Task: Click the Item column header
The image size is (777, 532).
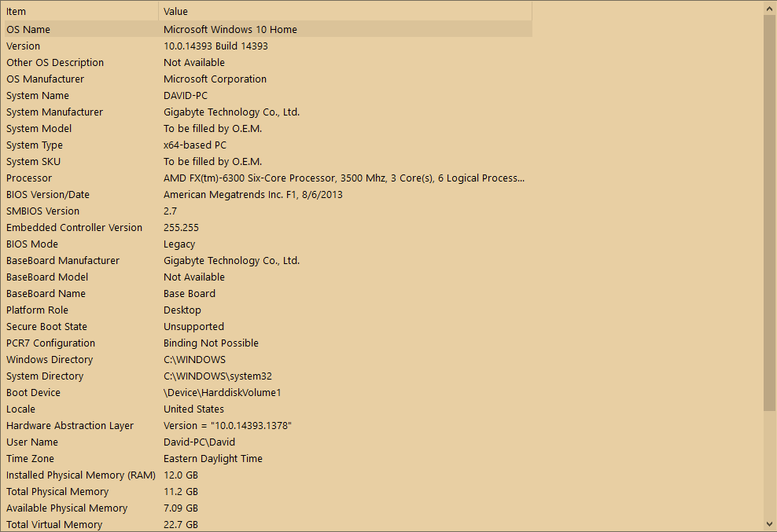Action: point(81,11)
